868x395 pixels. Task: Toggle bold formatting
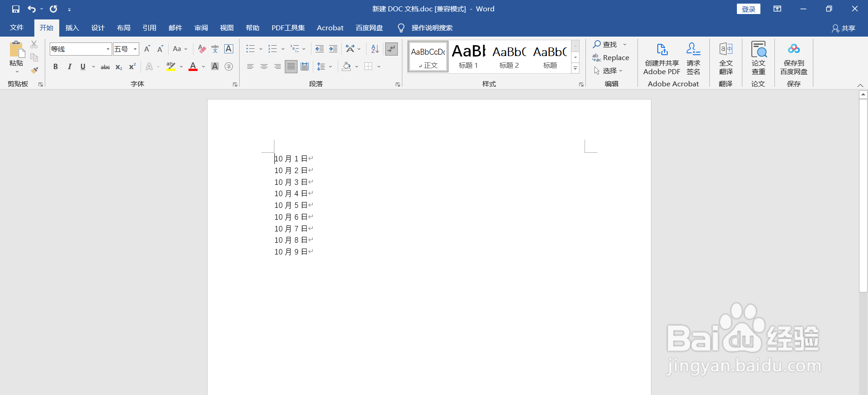point(56,67)
